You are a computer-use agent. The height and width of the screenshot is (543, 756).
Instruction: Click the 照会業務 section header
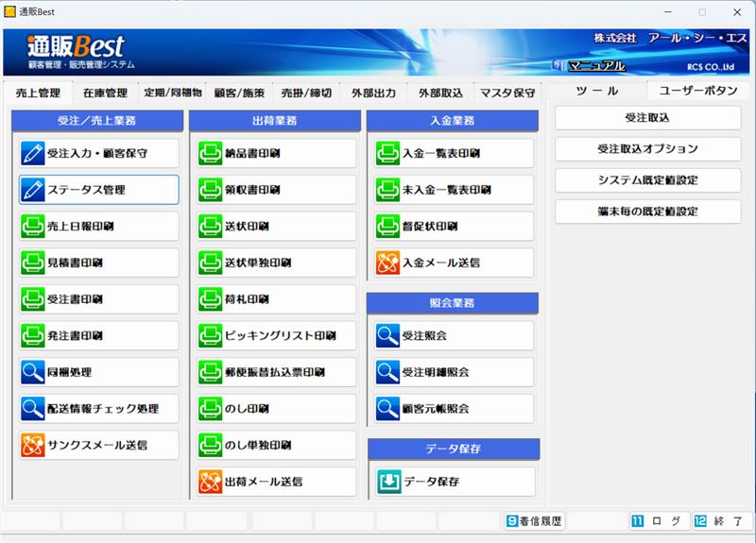tap(453, 303)
